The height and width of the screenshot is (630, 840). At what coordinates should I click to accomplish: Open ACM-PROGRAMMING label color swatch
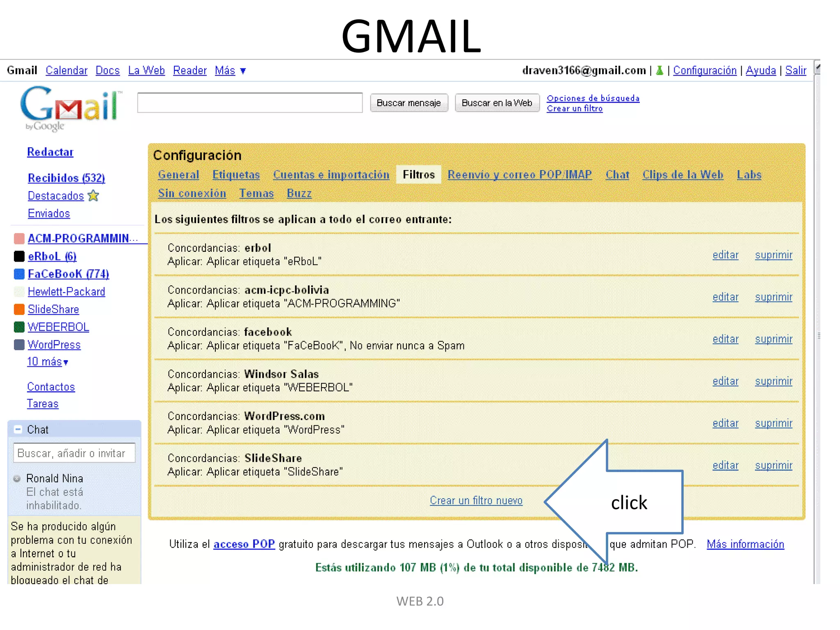tap(19, 238)
